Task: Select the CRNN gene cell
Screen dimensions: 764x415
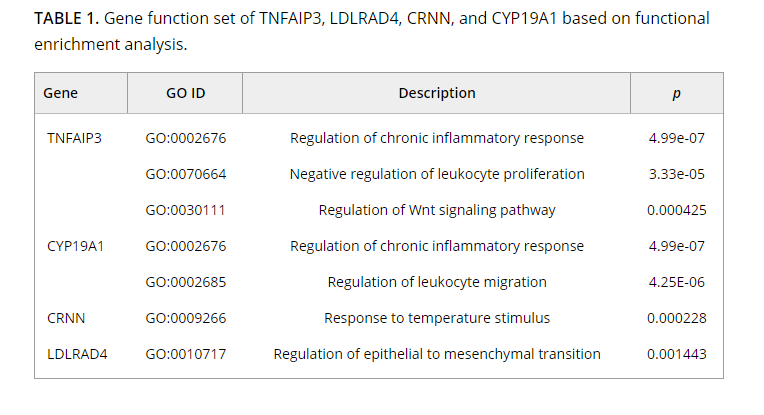Action: coord(66,319)
